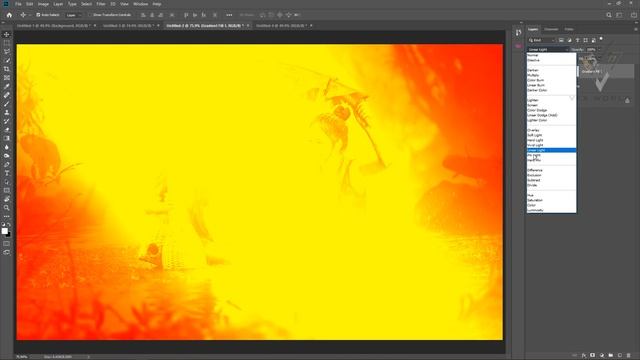Screen dimensions: 640x360
Task: Select the Eyedropper tool
Action: tap(7, 86)
